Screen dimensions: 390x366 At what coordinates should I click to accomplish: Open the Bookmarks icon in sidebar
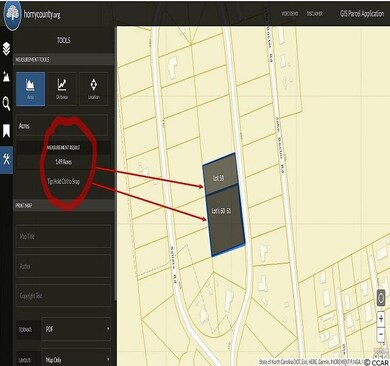click(x=6, y=131)
